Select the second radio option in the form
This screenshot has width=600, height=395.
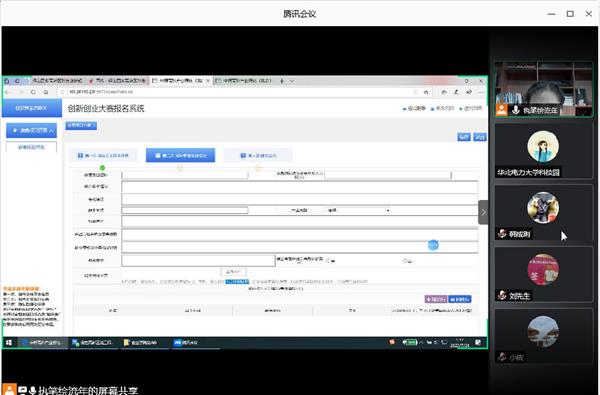405,261
